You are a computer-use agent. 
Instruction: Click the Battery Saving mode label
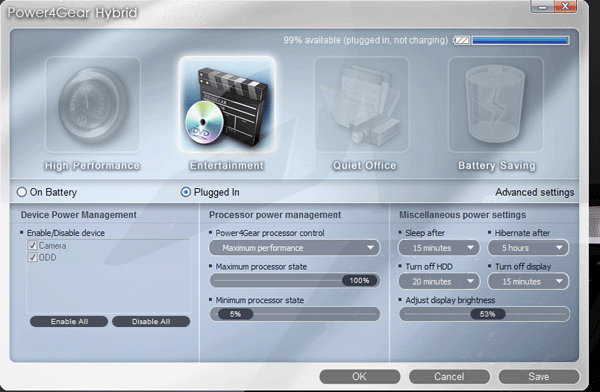(497, 166)
